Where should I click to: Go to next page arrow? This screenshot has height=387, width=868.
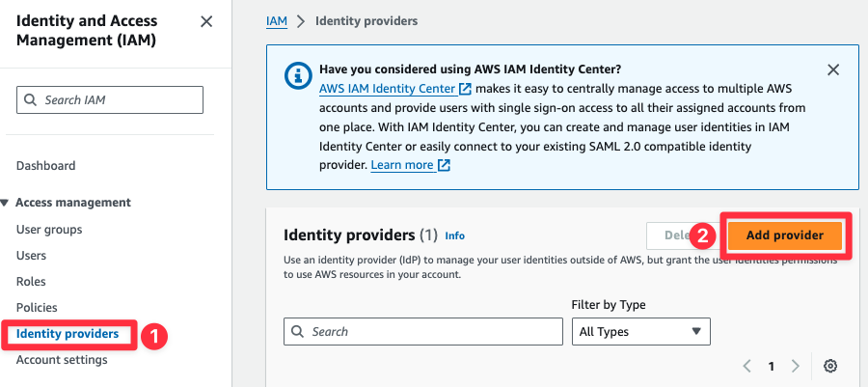pyautogui.click(x=796, y=366)
